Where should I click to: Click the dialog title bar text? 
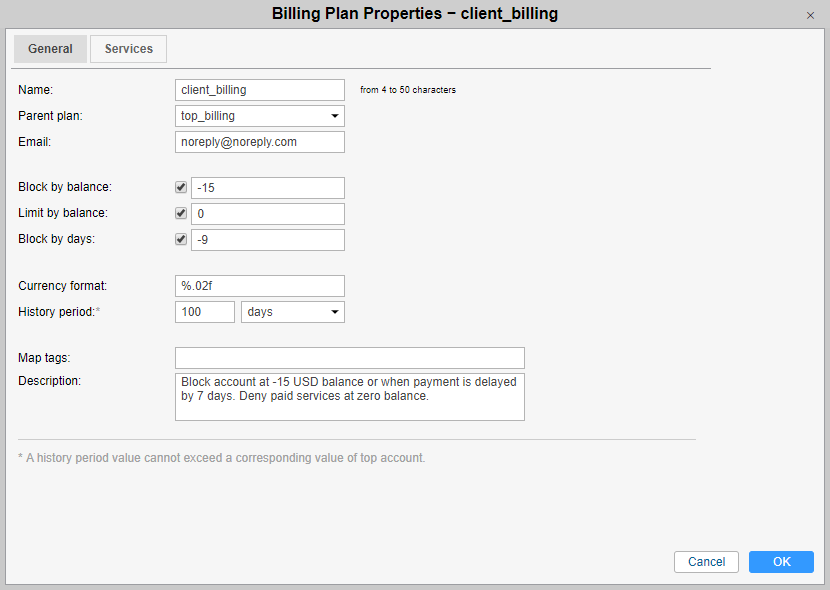414,14
